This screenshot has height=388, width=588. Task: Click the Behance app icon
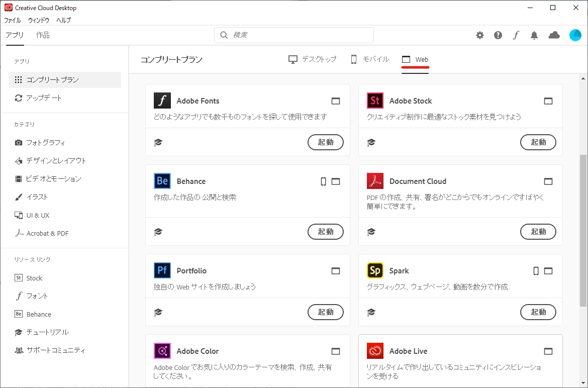[x=162, y=181]
